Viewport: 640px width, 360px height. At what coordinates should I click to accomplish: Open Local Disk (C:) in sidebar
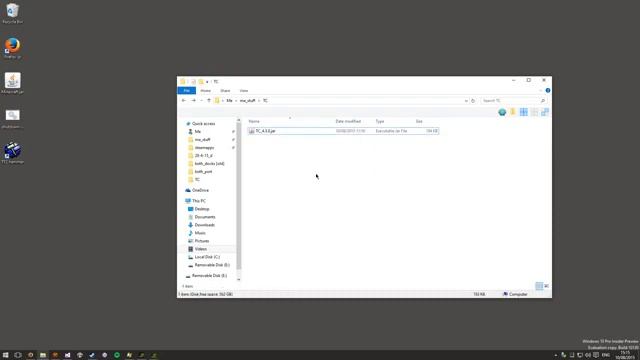(207, 257)
